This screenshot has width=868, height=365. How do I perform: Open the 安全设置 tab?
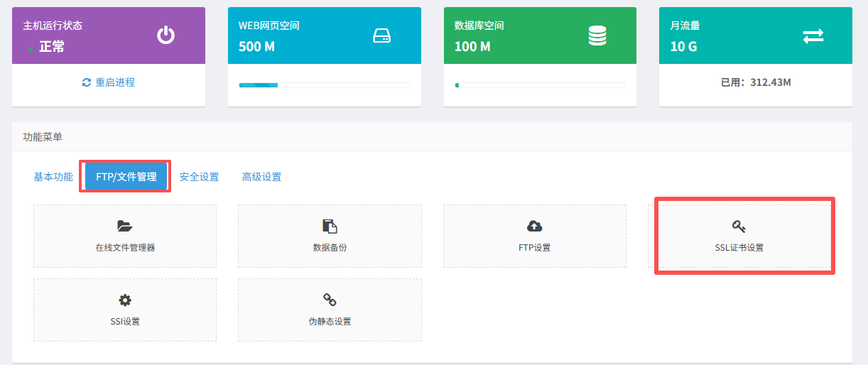point(199,177)
